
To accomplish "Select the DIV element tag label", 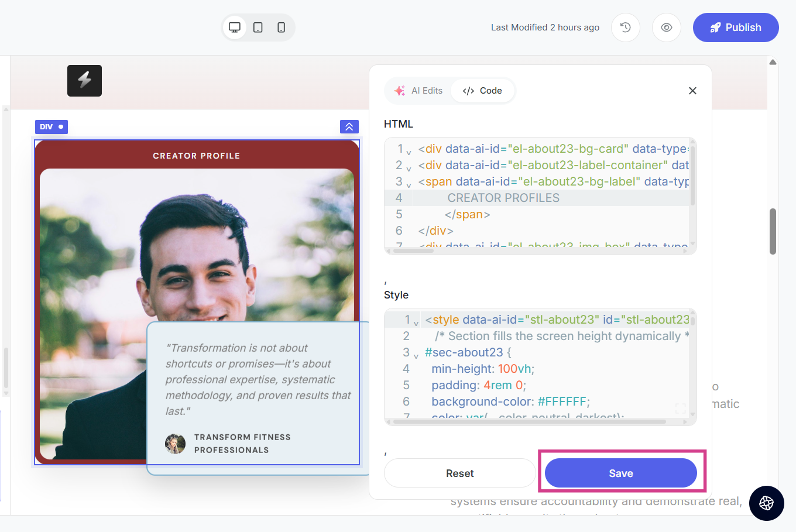I will pos(52,127).
